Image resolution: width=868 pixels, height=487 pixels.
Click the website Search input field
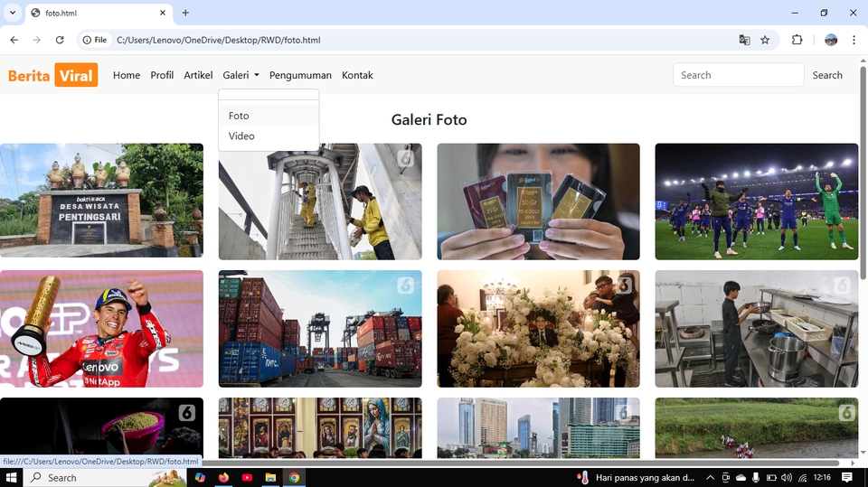tap(738, 75)
